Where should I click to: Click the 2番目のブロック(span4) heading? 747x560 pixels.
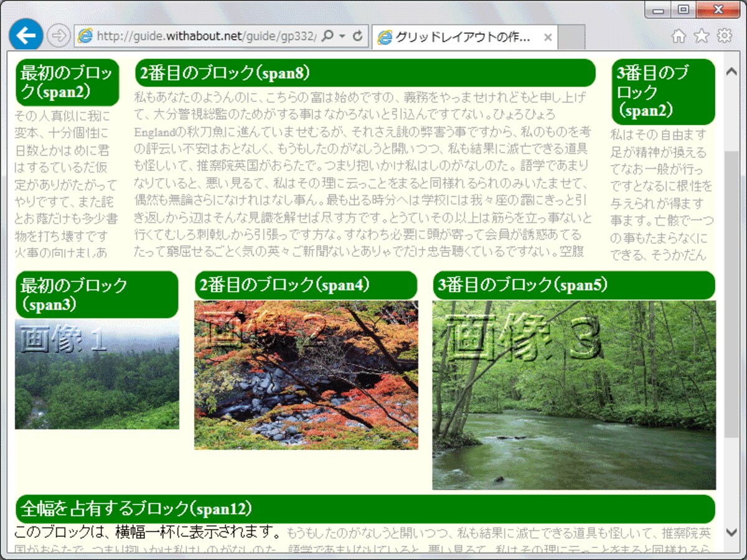(306, 286)
